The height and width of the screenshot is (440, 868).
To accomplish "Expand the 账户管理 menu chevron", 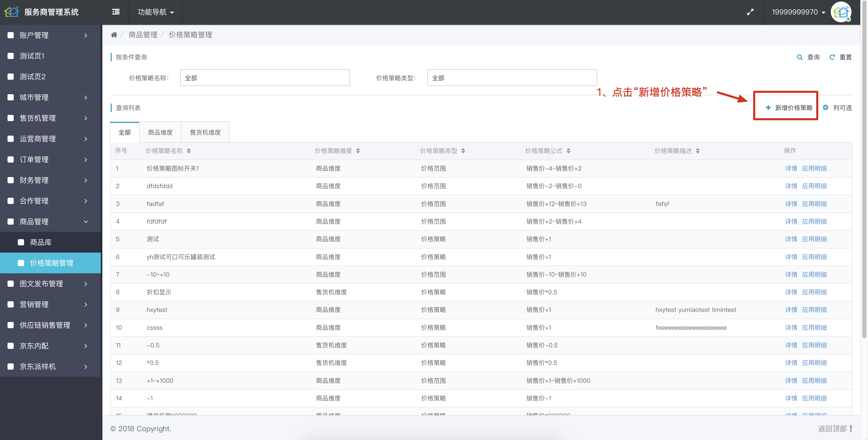I will point(86,35).
